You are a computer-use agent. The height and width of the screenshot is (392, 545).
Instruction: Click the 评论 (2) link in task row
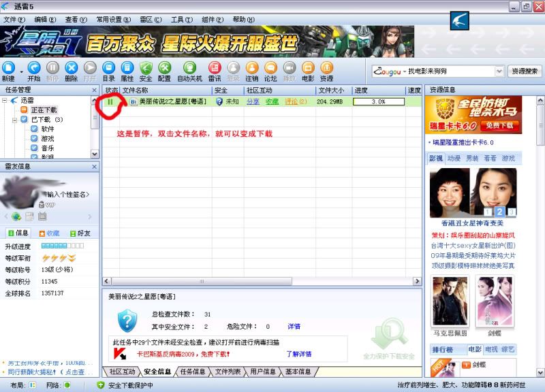296,101
